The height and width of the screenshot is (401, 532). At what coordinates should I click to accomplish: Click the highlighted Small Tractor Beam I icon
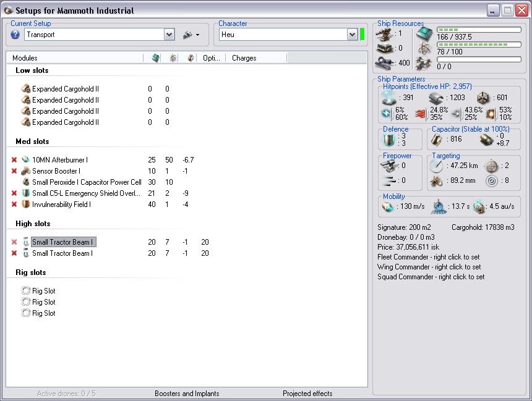tap(26, 242)
